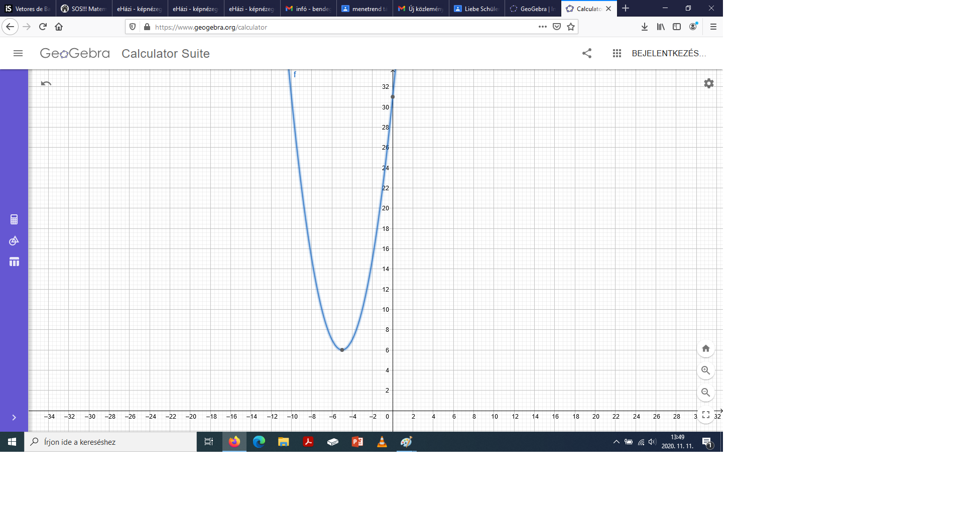Zoom out of the graph
Image resolution: width=980 pixels, height=509 pixels.
[705, 393]
